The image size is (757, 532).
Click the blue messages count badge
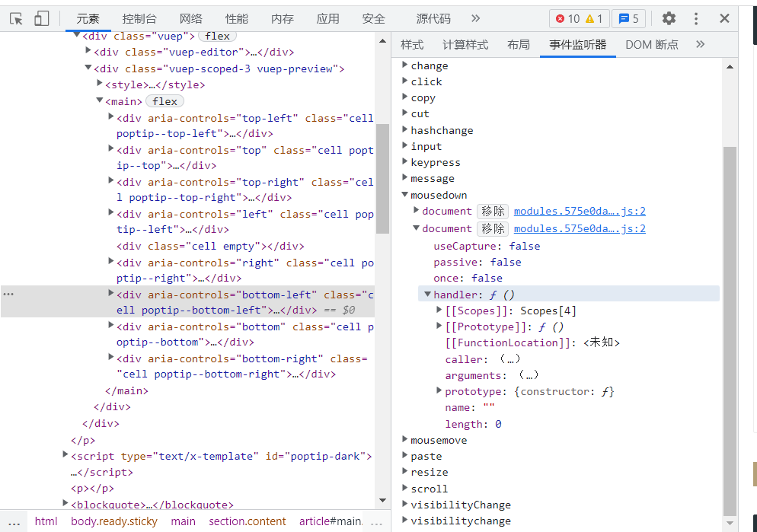pos(628,19)
